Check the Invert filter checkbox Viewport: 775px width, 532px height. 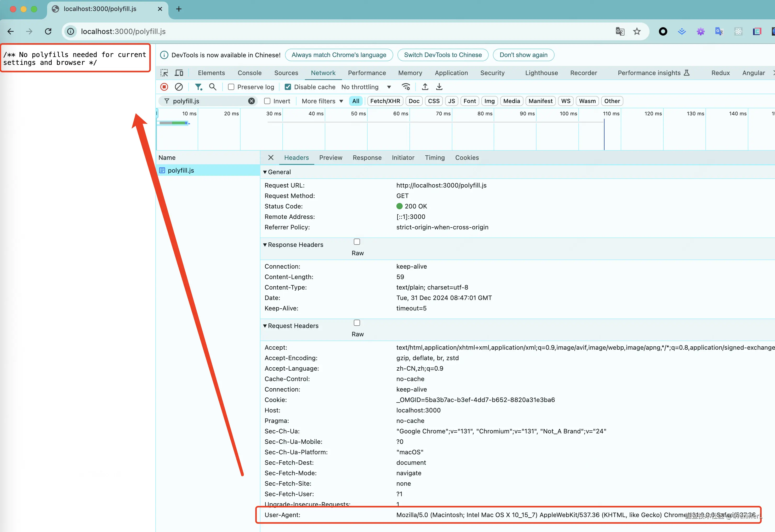coord(267,101)
